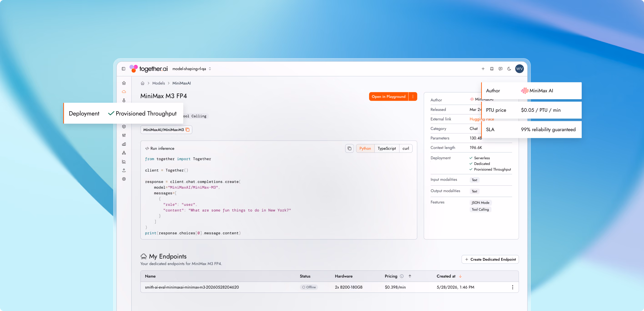Go to MiniMaxAI breadcrumb
This screenshot has width=644, height=311.
181,83
